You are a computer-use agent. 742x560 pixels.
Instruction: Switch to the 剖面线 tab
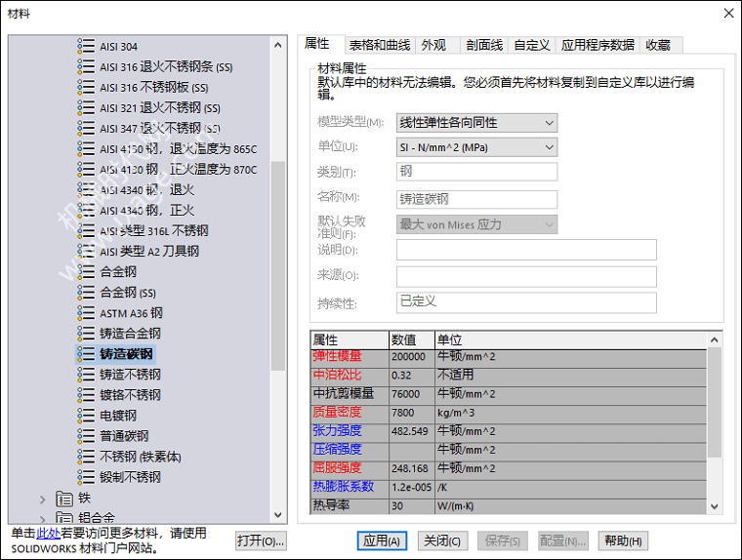(484, 45)
